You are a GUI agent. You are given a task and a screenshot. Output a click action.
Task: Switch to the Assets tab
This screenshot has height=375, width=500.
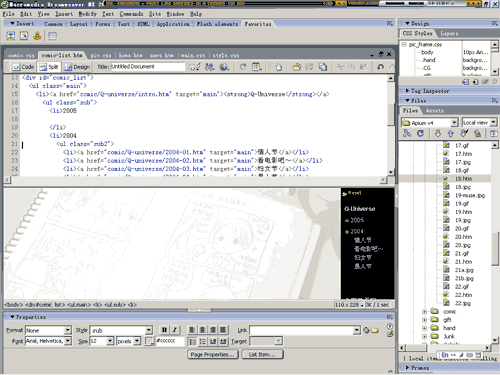[435, 110]
